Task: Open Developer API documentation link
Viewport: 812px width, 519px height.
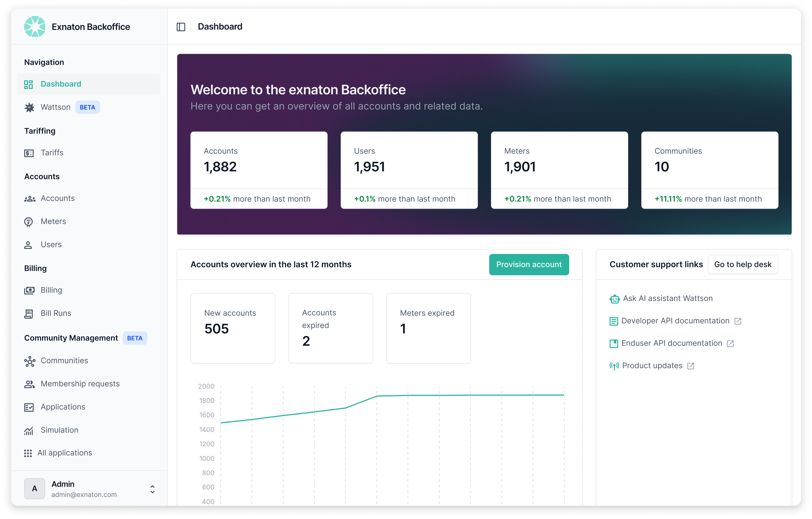Action: (x=675, y=321)
